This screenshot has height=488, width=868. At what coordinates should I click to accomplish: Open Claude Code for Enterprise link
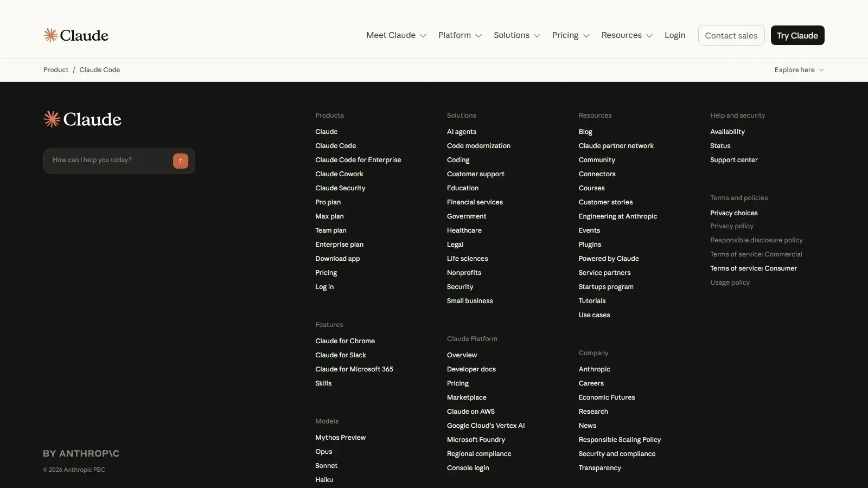358,160
